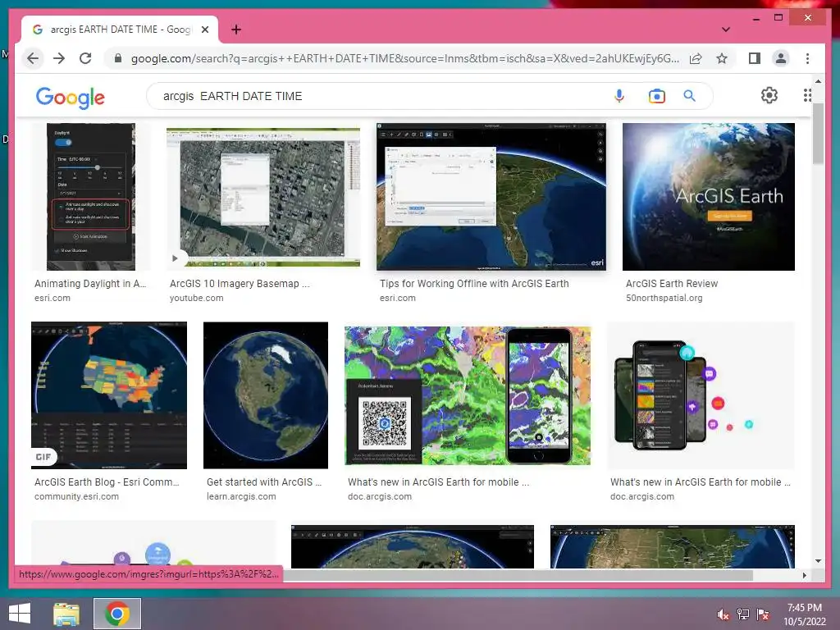Click the scroll up arrow
This screenshot has width=840, height=630.
818,81
